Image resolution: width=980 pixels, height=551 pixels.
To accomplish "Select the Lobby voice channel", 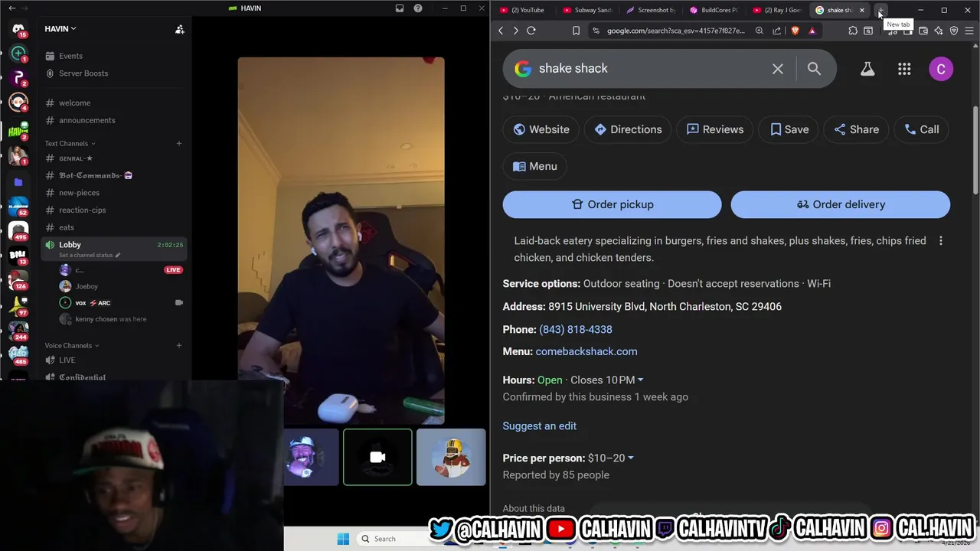I will 115,249.
